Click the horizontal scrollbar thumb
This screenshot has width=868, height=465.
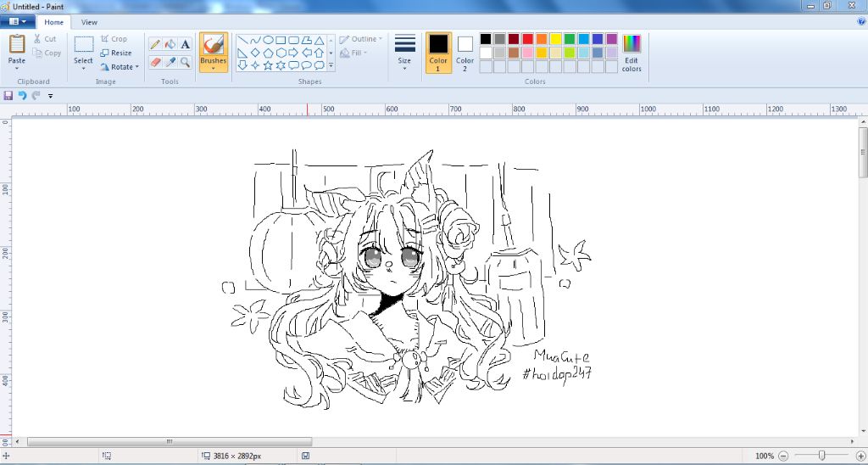(x=170, y=442)
